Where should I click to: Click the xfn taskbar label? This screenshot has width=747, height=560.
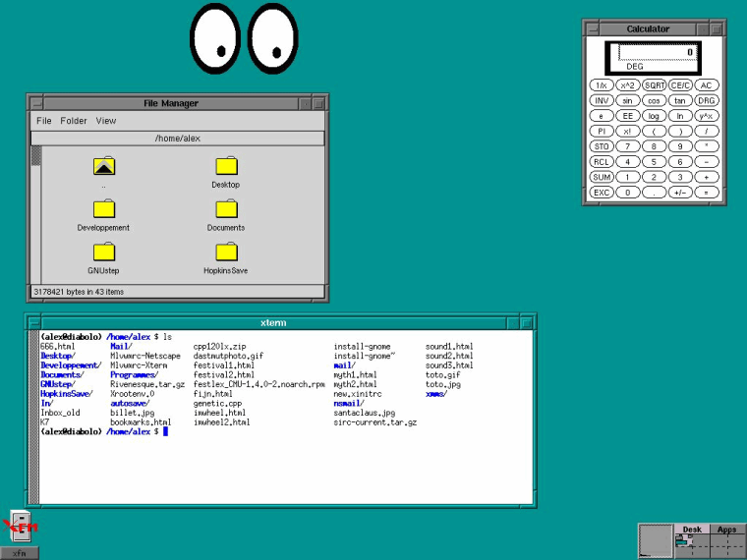(19, 553)
